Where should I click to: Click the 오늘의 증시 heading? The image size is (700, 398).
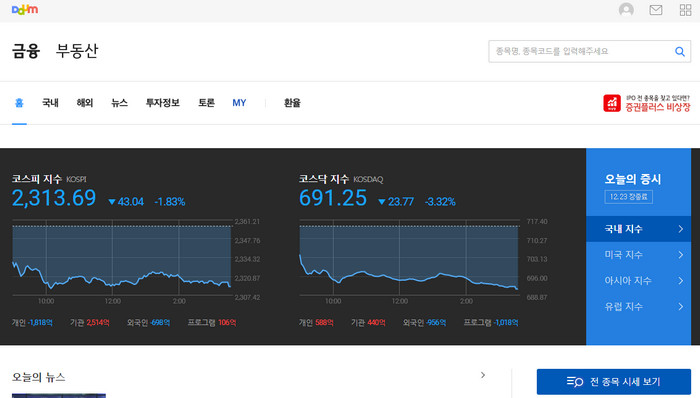click(x=633, y=179)
